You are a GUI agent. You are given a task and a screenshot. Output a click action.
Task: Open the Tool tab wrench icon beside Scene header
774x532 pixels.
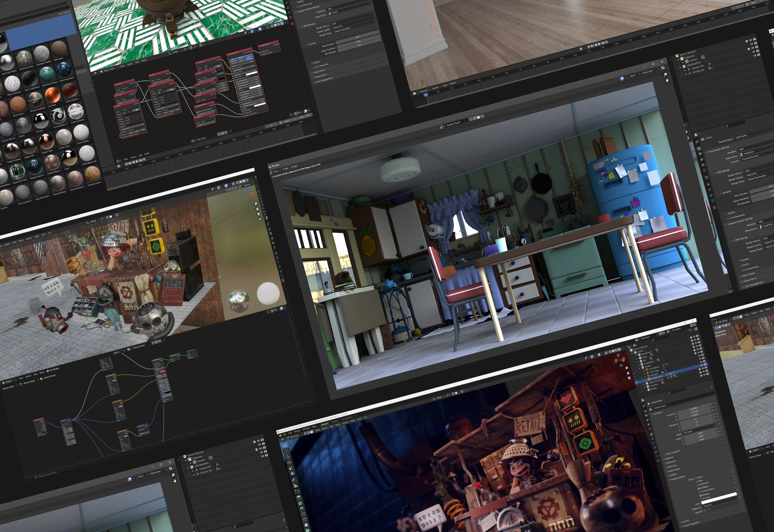[697, 142]
